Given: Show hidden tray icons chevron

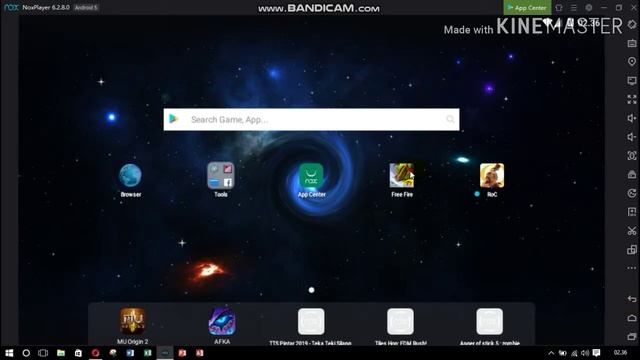Looking at the screenshot, I should click(x=551, y=353).
